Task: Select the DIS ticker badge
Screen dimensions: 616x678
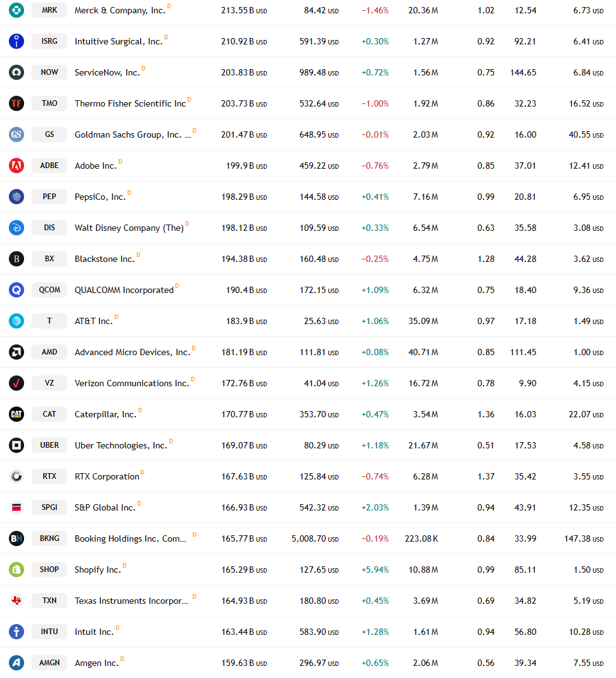Action: (x=49, y=228)
